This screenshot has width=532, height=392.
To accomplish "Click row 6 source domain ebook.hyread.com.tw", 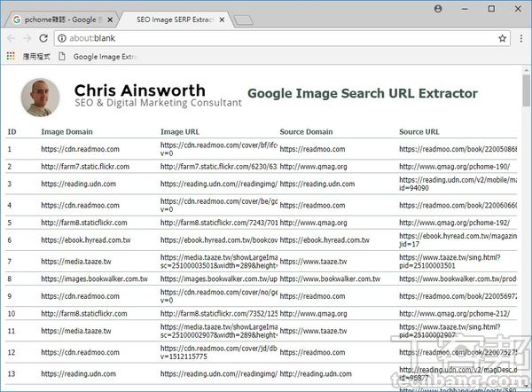I will (x=325, y=240).
